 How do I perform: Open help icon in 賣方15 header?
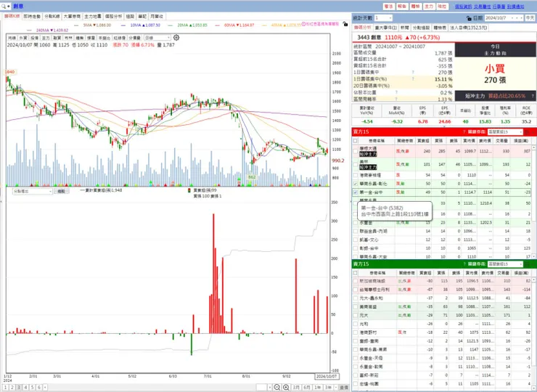pyautogui.click(x=464, y=264)
